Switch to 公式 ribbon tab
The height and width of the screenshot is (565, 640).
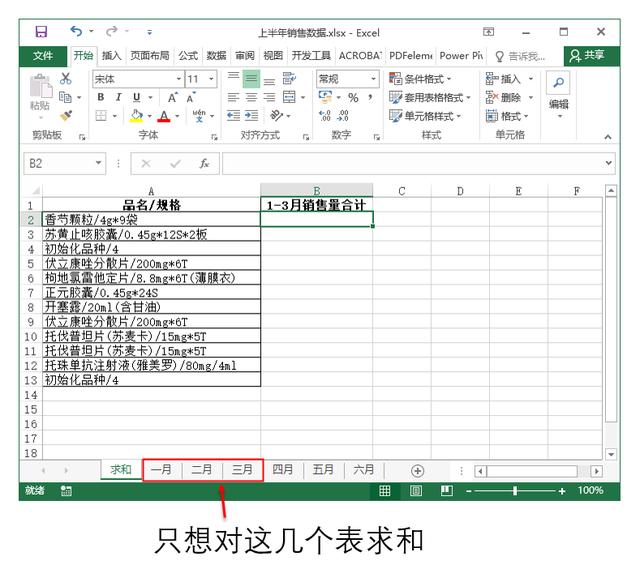point(188,56)
